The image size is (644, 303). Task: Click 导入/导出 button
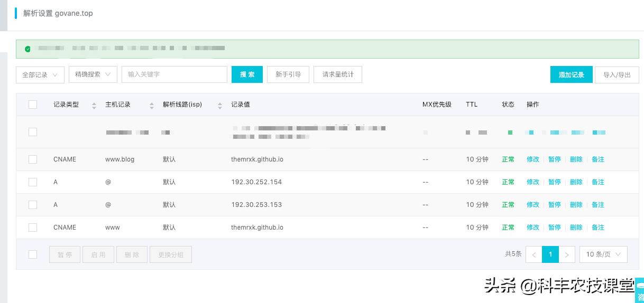[x=617, y=74]
